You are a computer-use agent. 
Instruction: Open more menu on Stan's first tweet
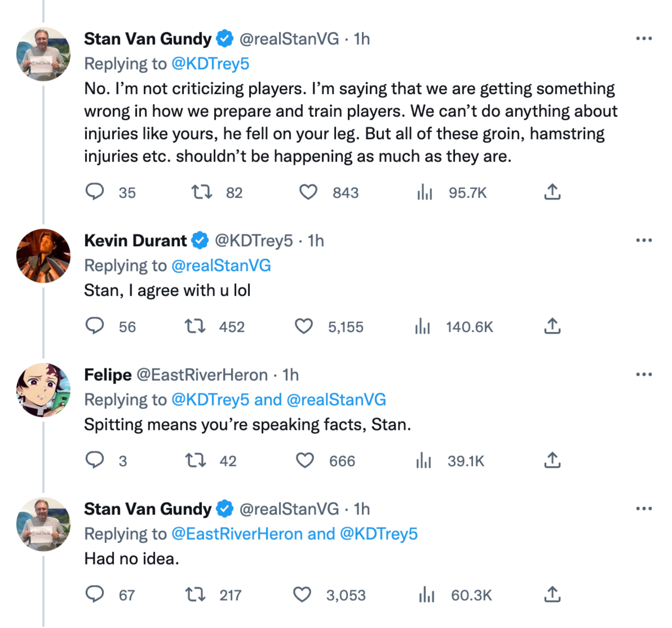[644, 39]
